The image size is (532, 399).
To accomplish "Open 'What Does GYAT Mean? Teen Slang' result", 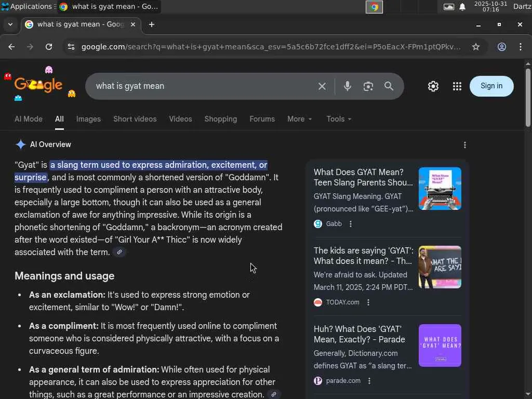I will pos(363,178).
